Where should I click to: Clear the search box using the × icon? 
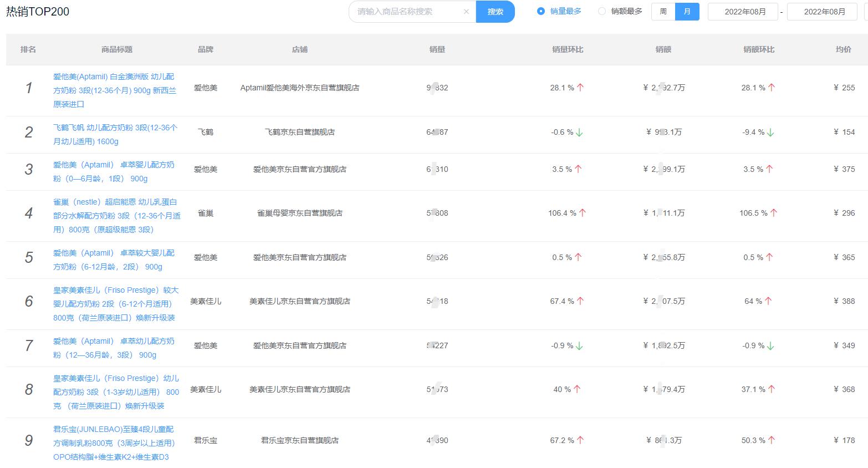466,11
